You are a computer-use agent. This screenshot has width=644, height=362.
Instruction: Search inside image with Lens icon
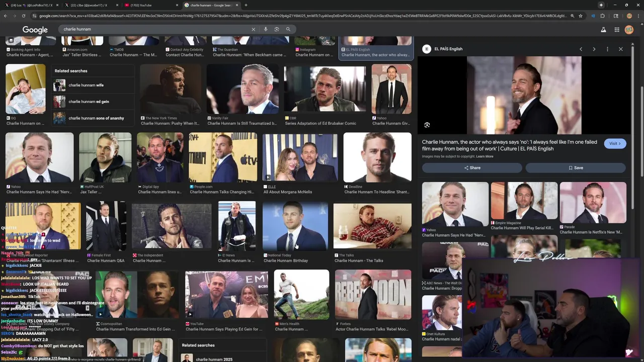pos(427,125)
